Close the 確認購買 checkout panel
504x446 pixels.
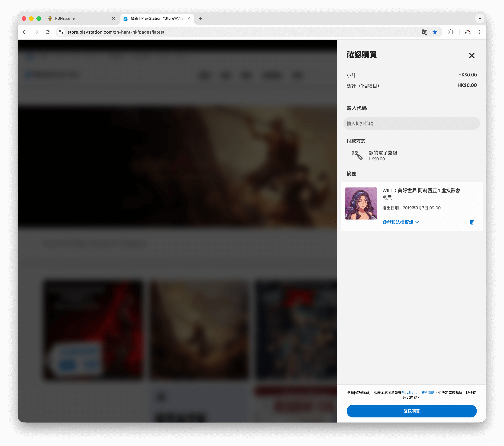[472, 56]
